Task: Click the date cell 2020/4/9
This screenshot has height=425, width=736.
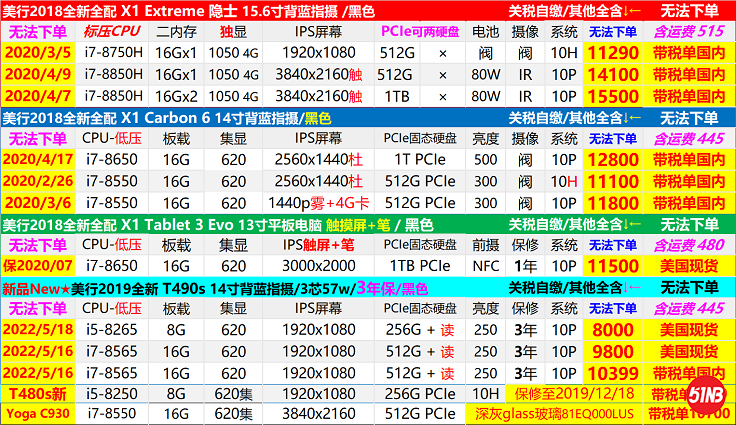Action: tap(38, 74)
